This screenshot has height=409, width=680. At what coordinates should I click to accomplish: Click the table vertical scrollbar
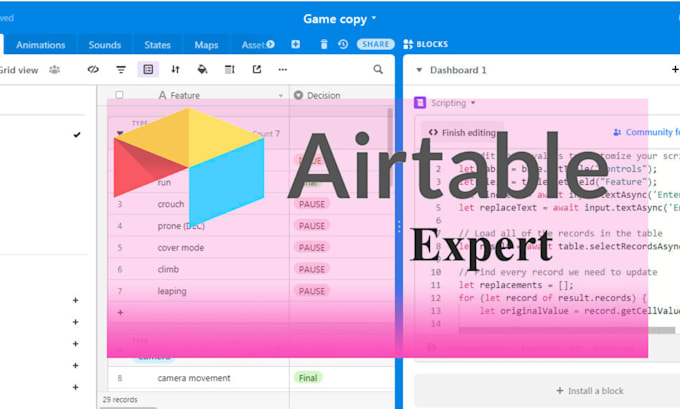[x=390, y=147]
